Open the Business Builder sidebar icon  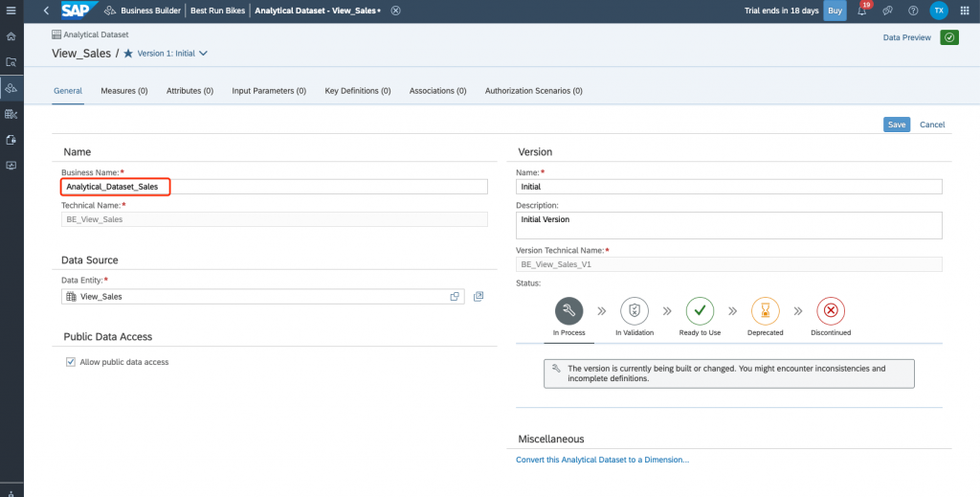(11, 88)
